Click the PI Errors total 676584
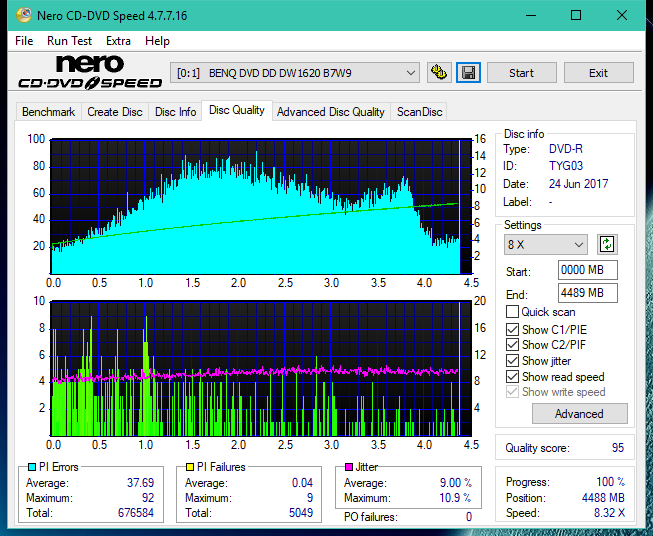 [136, 512]
